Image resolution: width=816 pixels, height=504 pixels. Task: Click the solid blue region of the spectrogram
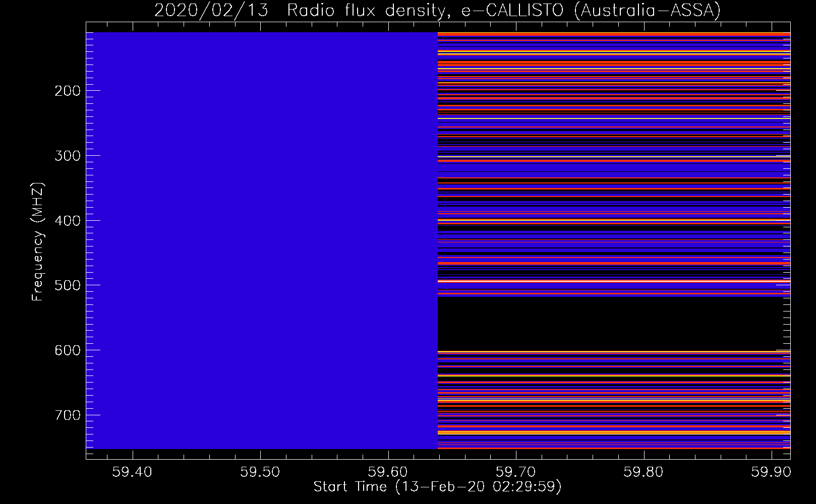point(262,240)
